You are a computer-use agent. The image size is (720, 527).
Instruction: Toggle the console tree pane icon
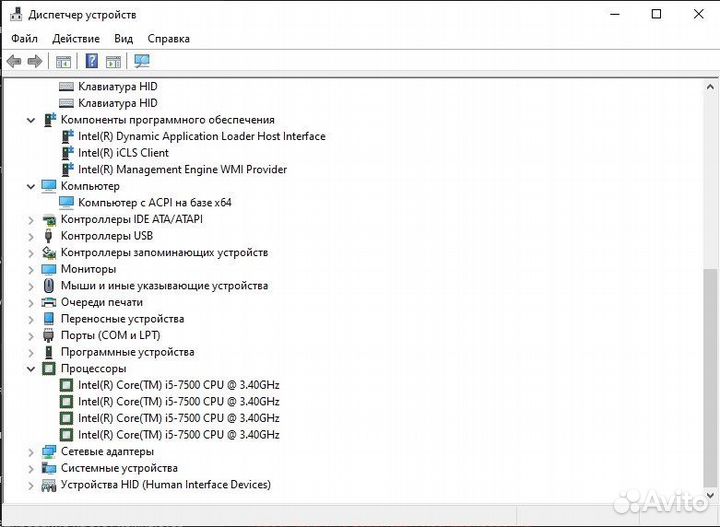click(x=64, y=61)
